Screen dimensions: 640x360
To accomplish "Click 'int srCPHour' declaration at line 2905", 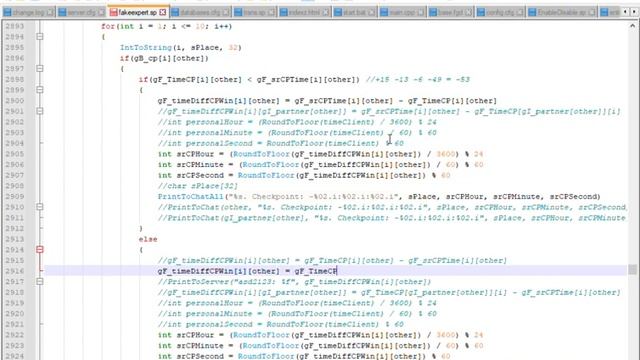I will point(320,154).
